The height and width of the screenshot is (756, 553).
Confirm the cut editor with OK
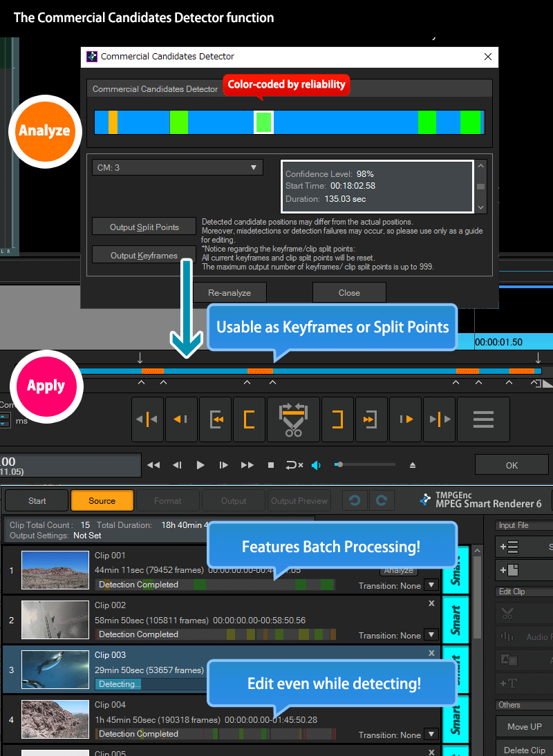point(512,465)
